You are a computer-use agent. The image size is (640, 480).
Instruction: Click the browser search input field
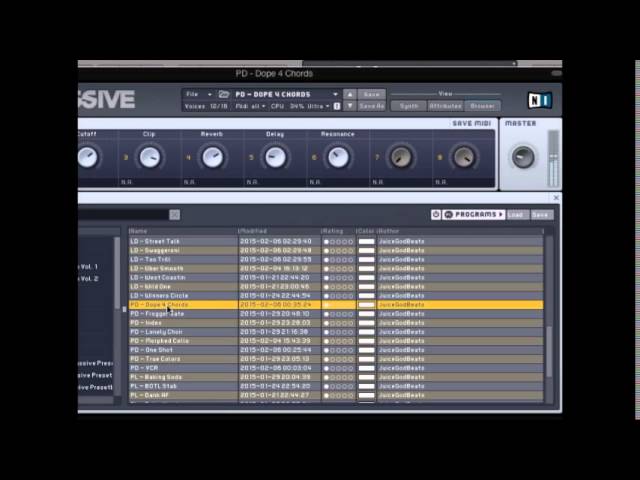coord(123,215)
